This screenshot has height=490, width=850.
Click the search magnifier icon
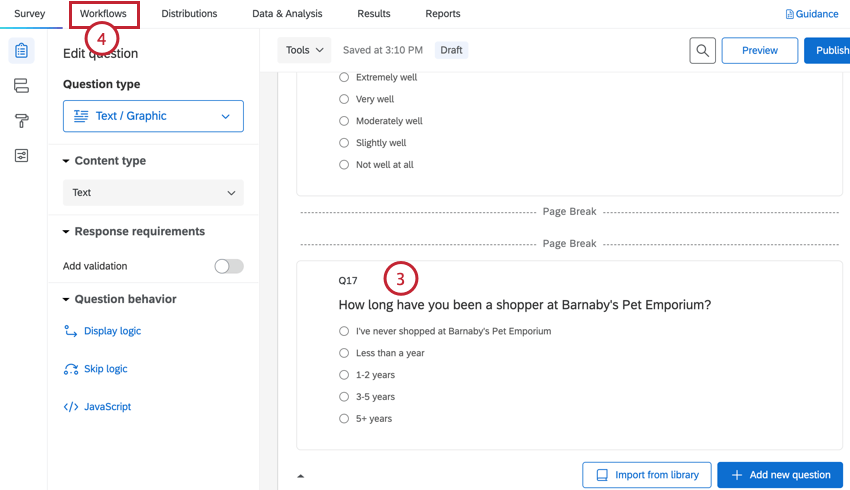(x=703, y=51)
